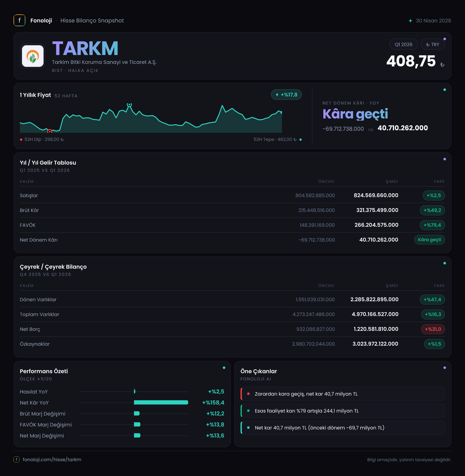Viewport: 465px width, 476px height.
Task: Click the Hasılat YoY performance bar
Action: [x=135, y=391]
